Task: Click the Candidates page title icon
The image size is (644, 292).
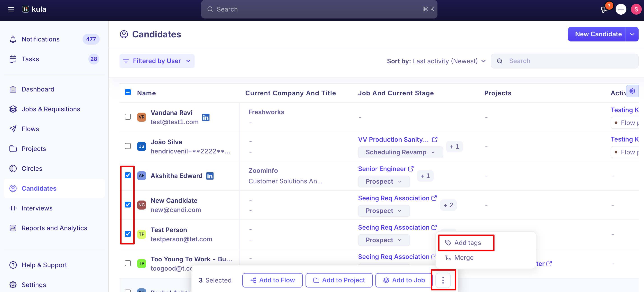Action: [x=124, y=34]
